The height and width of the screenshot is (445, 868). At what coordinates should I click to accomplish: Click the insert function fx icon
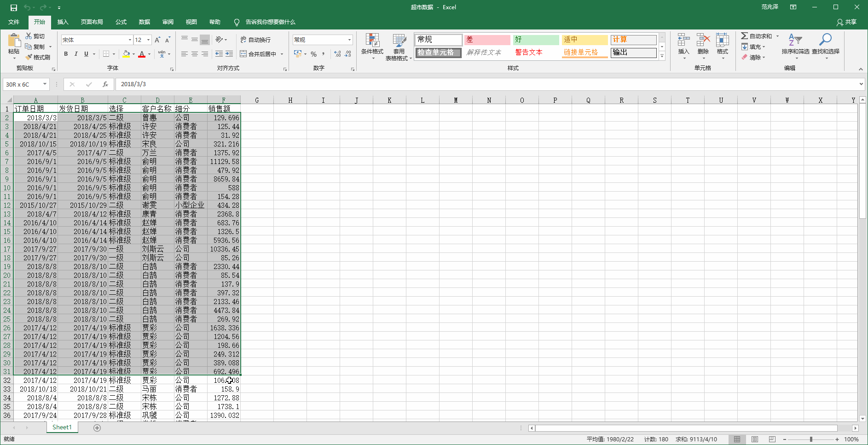click(x=105, y=84)
